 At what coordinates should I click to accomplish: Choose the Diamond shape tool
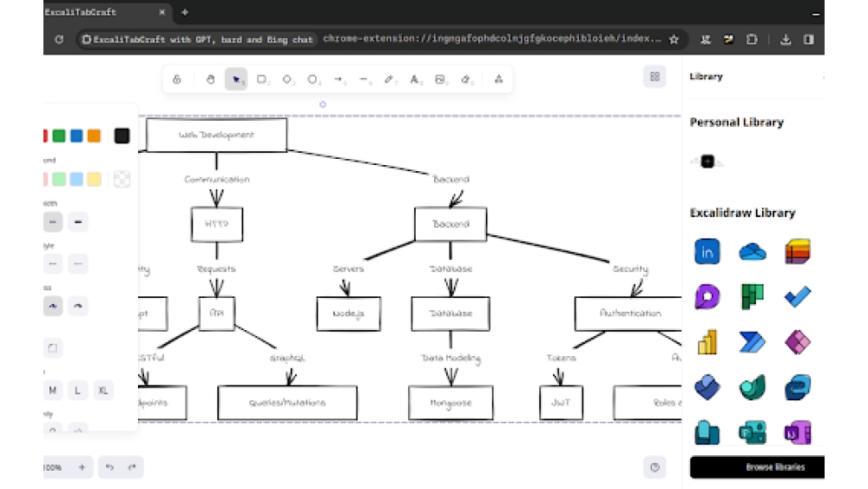click(287, 79)
